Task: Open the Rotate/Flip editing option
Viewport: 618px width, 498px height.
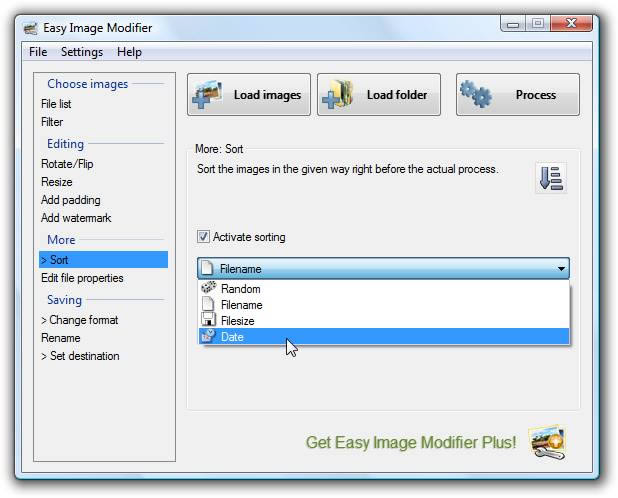Action: point(67,164)
